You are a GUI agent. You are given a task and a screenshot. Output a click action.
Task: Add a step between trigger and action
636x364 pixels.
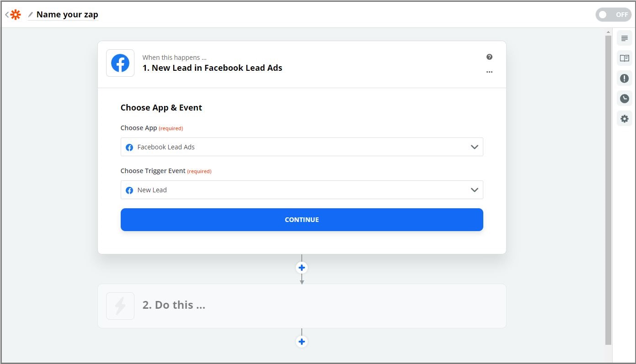pos(302,268)
